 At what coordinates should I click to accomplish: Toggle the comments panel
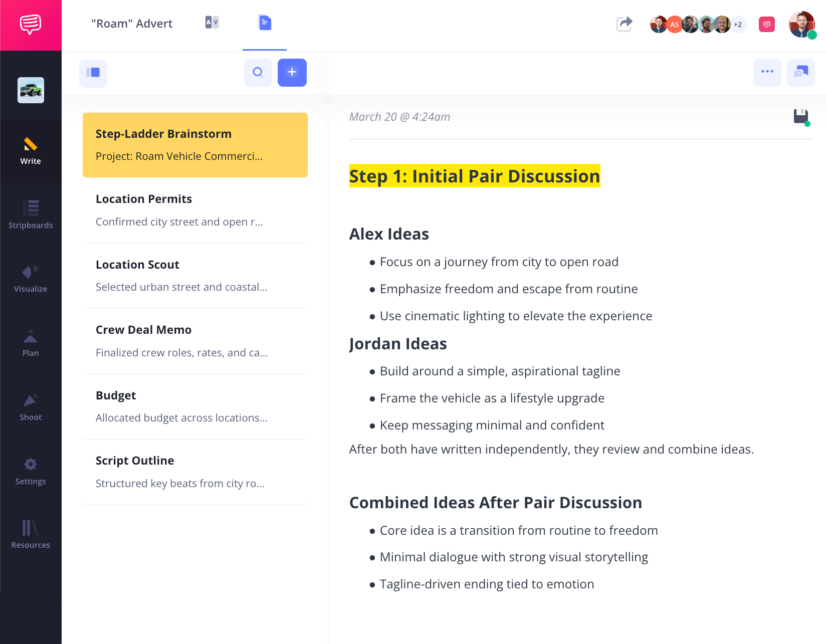[x=800, y=72]
